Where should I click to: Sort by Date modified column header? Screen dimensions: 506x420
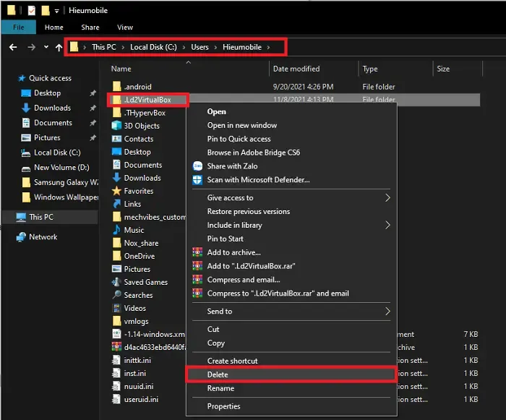point(296,69)
